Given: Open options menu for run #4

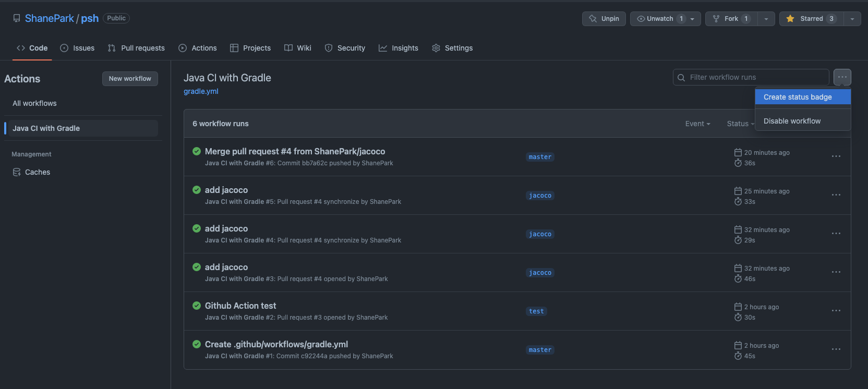Looking at the screenshot, I should pos(836,234).
